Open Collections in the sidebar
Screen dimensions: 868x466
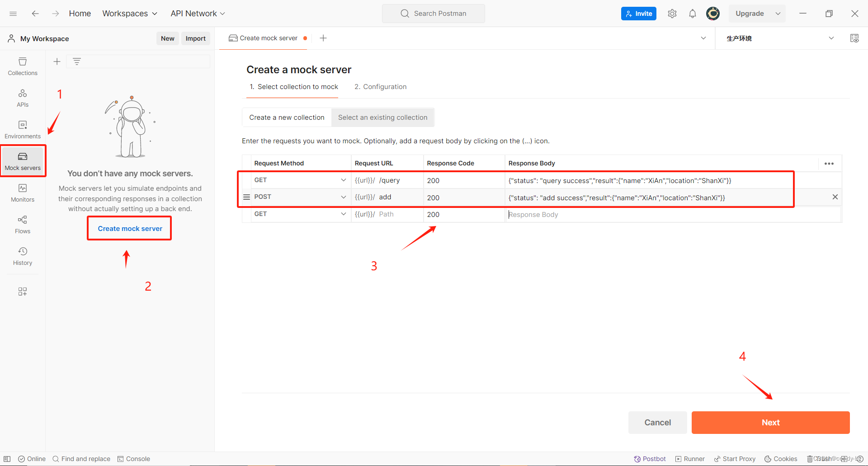(x=23, y=66)
